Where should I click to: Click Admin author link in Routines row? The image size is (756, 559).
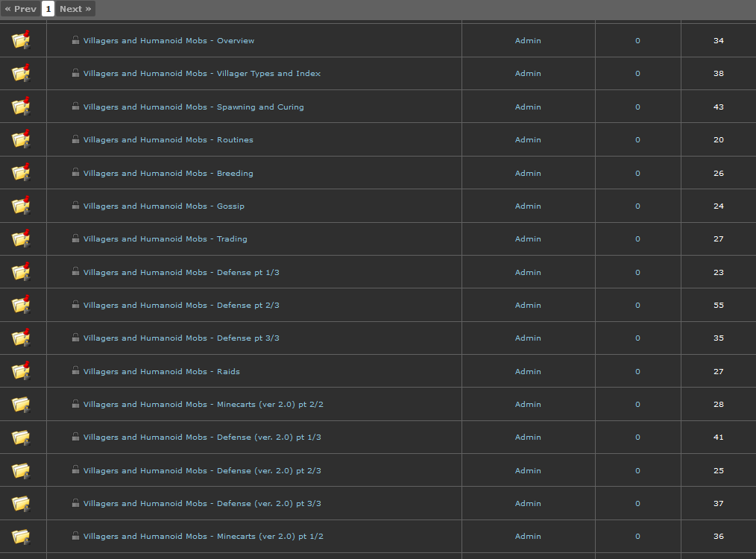click(528, 140)
